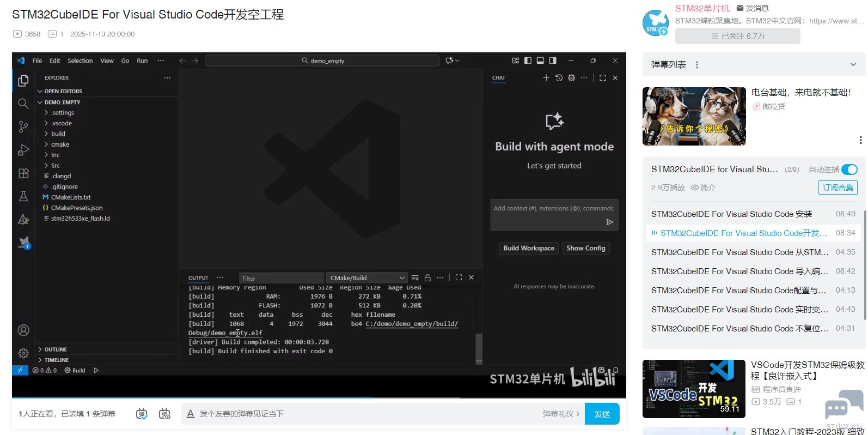This screenshot has width=868, height=435.
Task: Open the 电台基础 dog and cat thumbnail
Action: coord(694,117)
